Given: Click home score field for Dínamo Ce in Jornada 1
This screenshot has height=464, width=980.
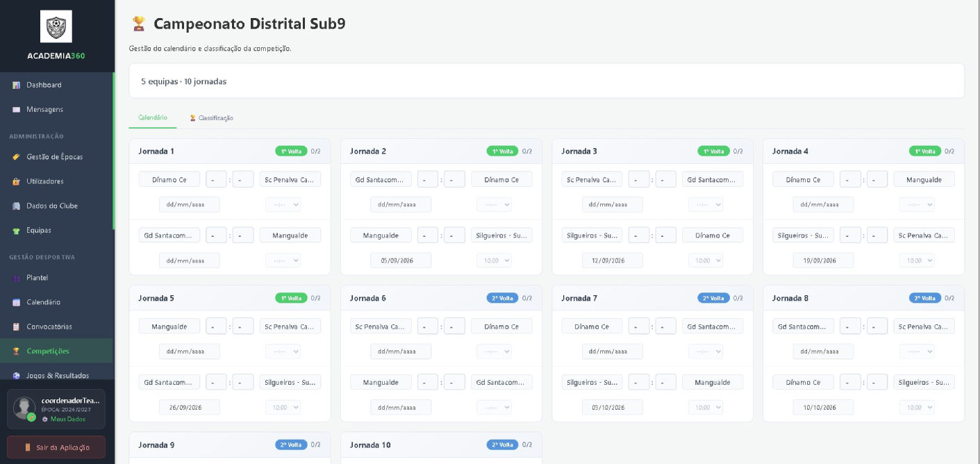Looking at the screenshot, I should click(x=216, y=179).
